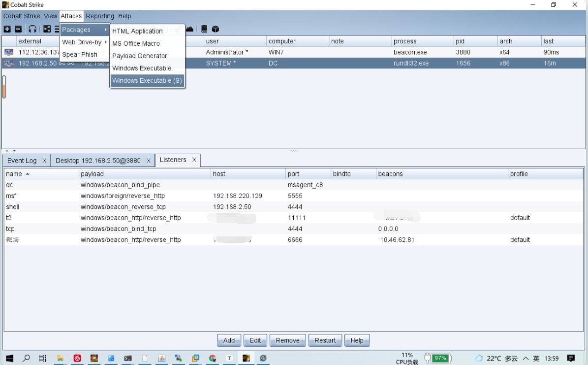Select the t2 listener row
Image resolution: width=588 pixels, height=365 pixels.
coord(293,218)
